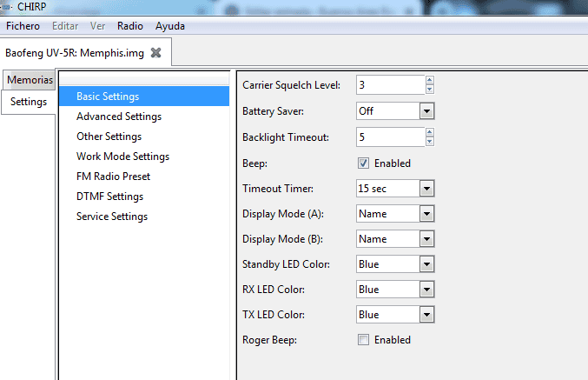The image size is (588, 380).
Task: Click the Carrier Squelch Level value field
Action: [390, 85]
